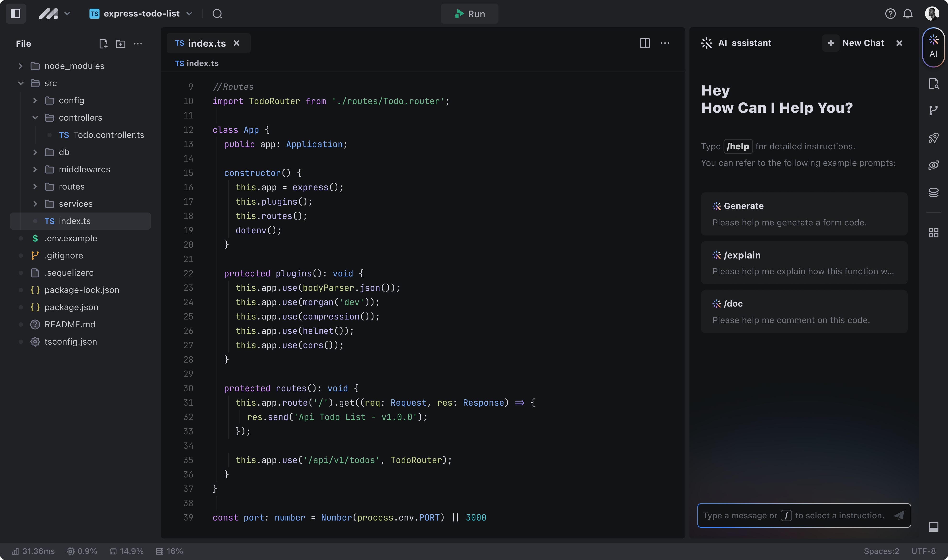Click CPU 0.9% status indicator

click(x=82, y=551)
